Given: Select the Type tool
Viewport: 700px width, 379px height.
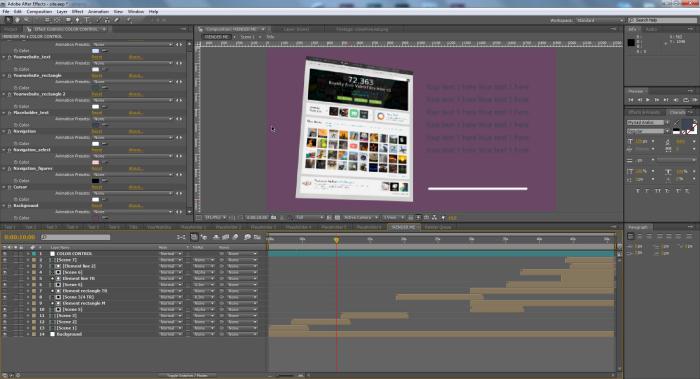Looking at the screenshot, I should 87,20.
